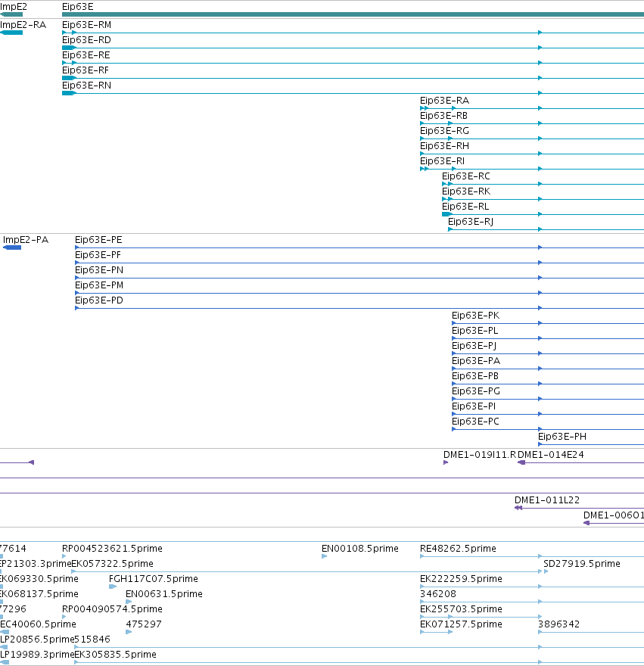
Task: Click EST RE48262.5prime
Action: point(458,549)
